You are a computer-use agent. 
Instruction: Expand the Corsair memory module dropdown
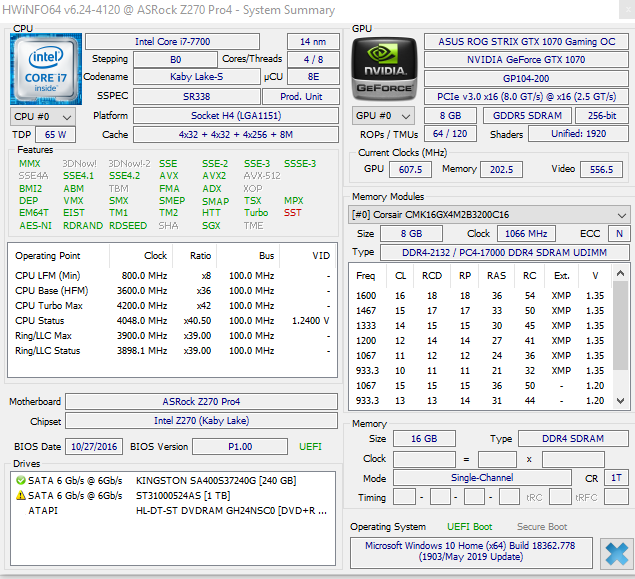tap(489, 215)
